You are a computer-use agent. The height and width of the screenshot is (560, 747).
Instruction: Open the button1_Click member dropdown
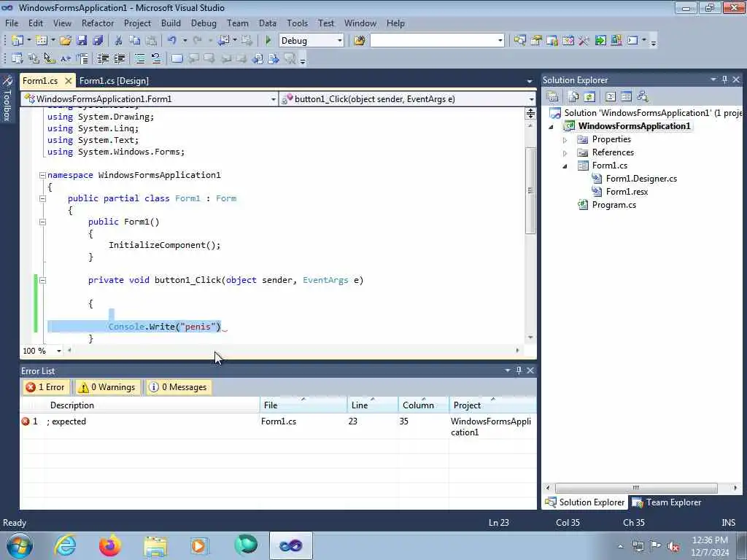coord(531,99)
